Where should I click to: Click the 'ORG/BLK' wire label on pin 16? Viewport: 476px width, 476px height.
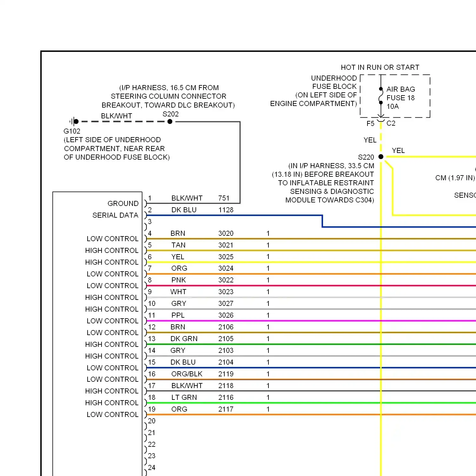pos(187,374)
